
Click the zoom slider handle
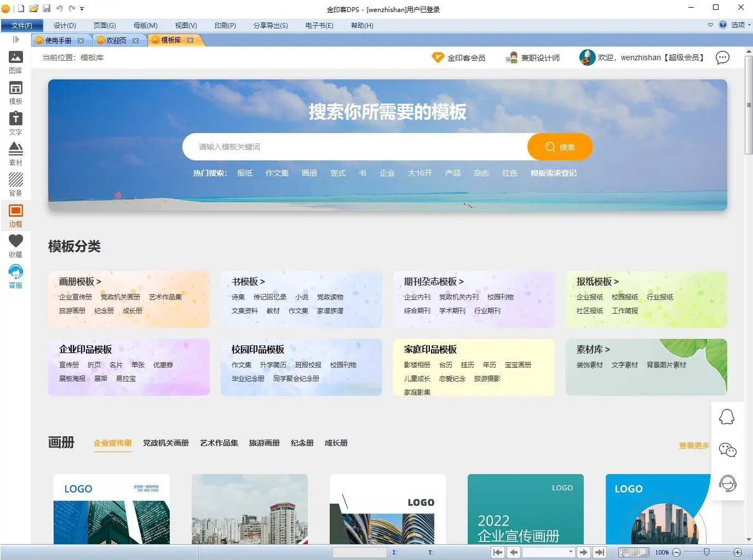(x=706, y=552)
